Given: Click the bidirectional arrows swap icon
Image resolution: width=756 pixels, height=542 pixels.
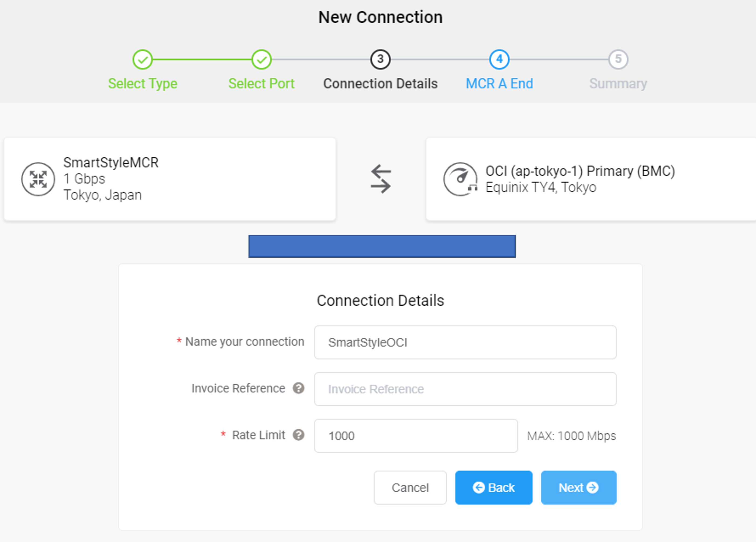Looking at the screenshot, I should point(381,179).
